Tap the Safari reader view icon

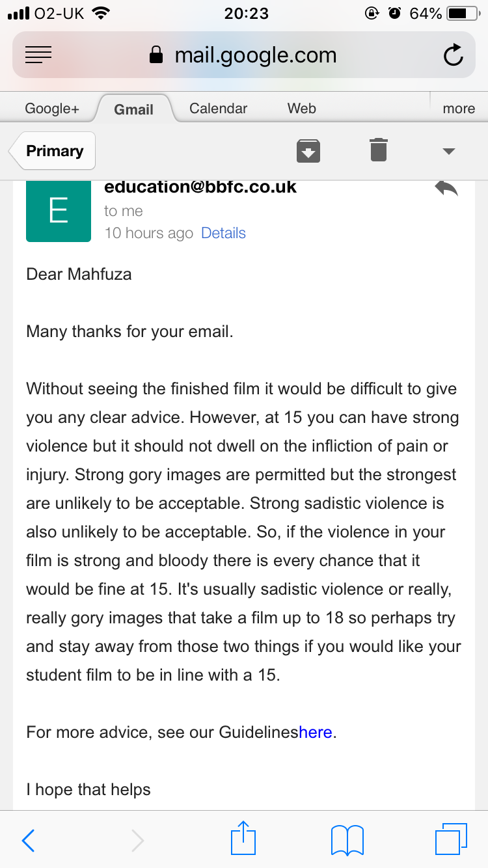pos(38,55)
